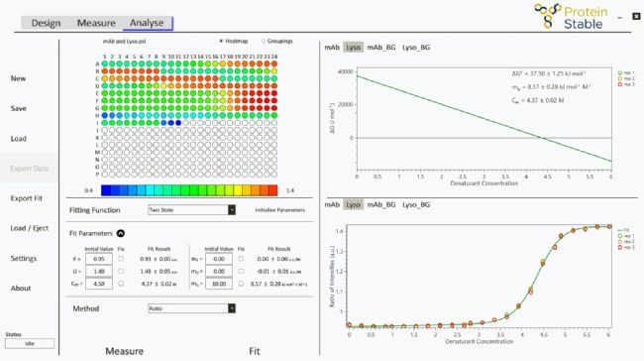Open Settings from the sidebar
The width and height of the screenshot is (644, 361).
click(24, 258)
